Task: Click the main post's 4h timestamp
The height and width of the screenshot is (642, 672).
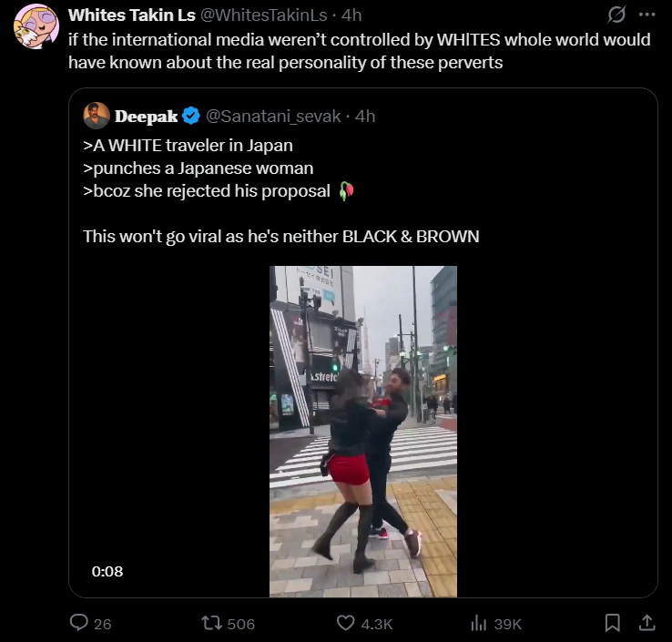Action: [x=351, y=15]
